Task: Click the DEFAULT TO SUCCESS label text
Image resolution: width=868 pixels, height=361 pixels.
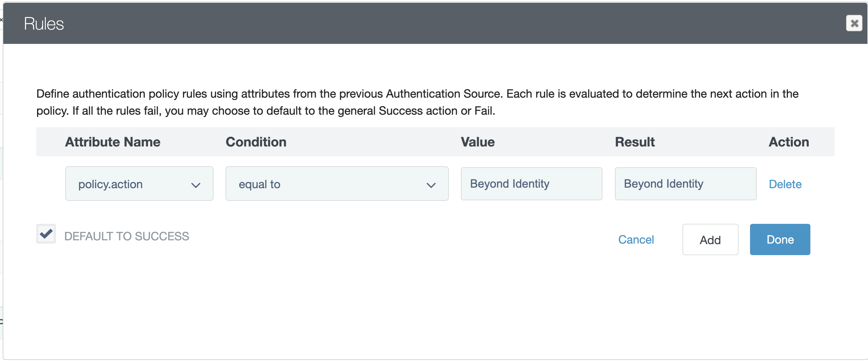Action: click(127, 236)
